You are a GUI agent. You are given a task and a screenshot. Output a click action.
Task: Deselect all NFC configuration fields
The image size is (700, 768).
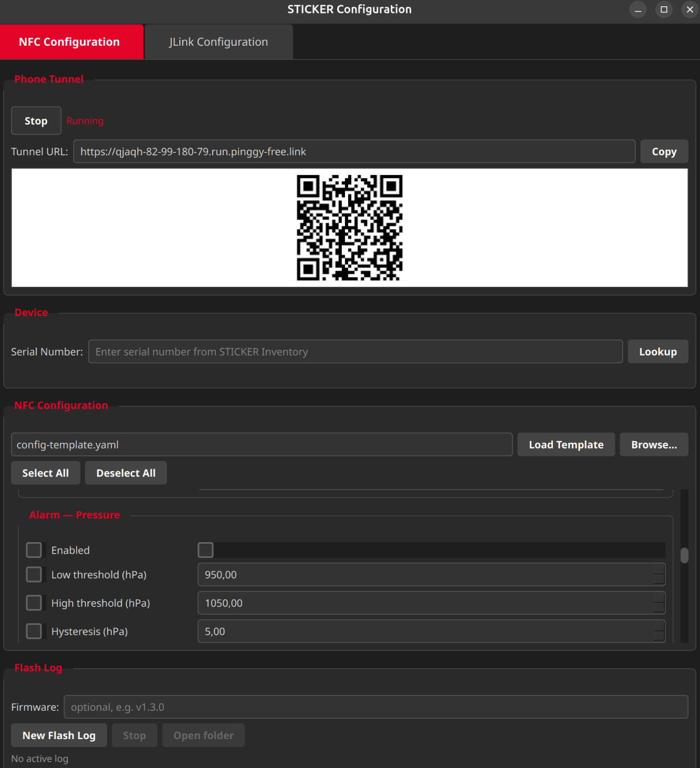pos(126,473)
